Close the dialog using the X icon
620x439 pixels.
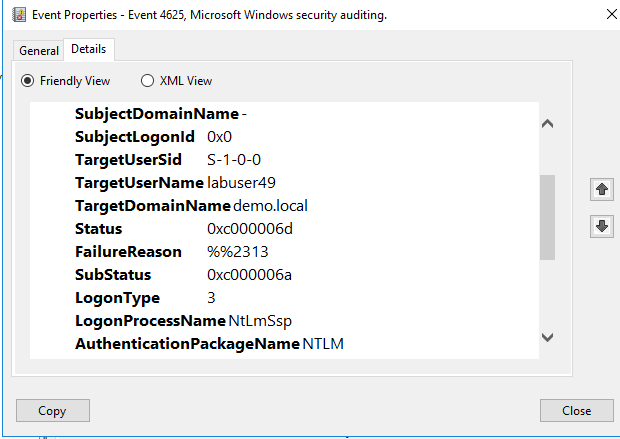[611, 14]
